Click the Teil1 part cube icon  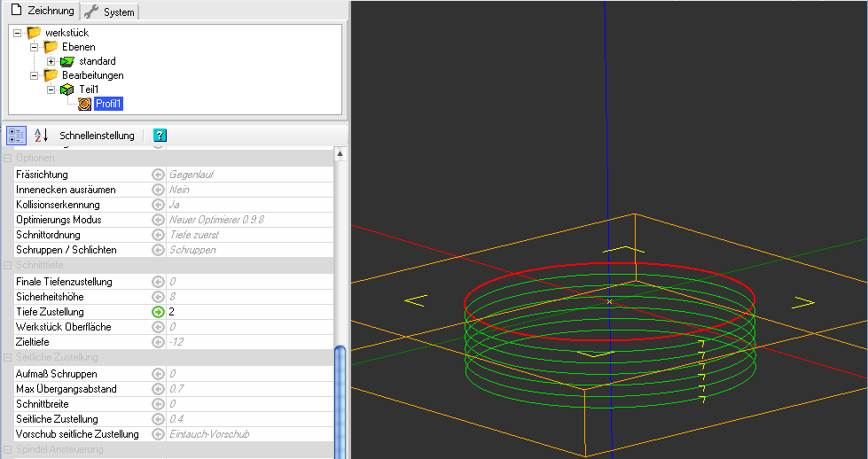pyautogui.click(x=67, y=89)
